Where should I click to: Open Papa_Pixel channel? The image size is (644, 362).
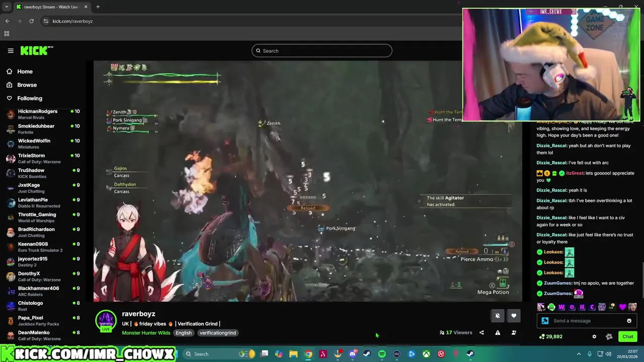click(43, 321)
